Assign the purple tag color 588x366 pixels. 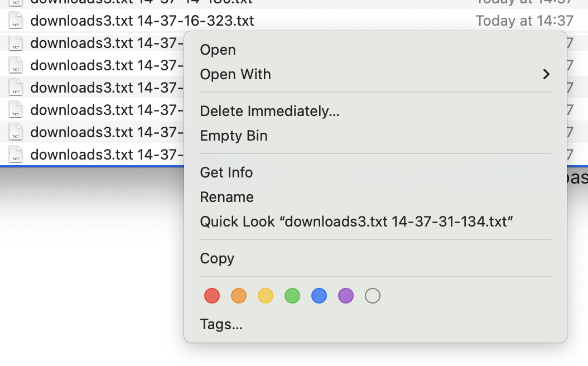tap(346, 296)
